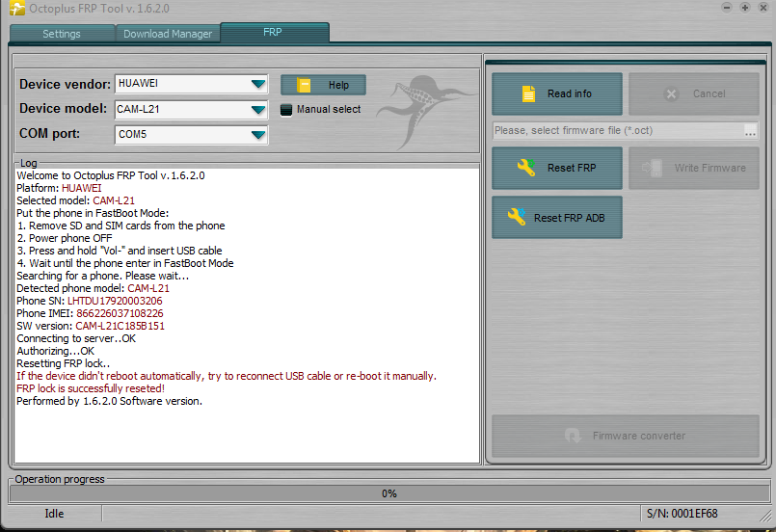This screenshot has height=532, width=776.
Task: Click the window resize grip at corner
Action: [x=766, y=516]
